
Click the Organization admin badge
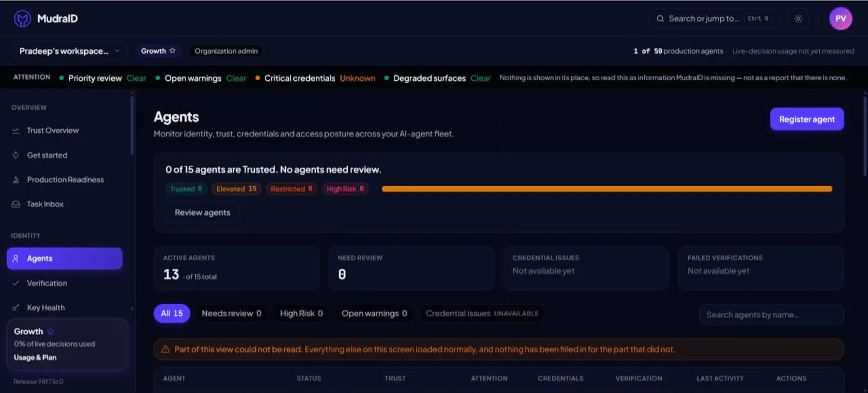pos(226,51)
